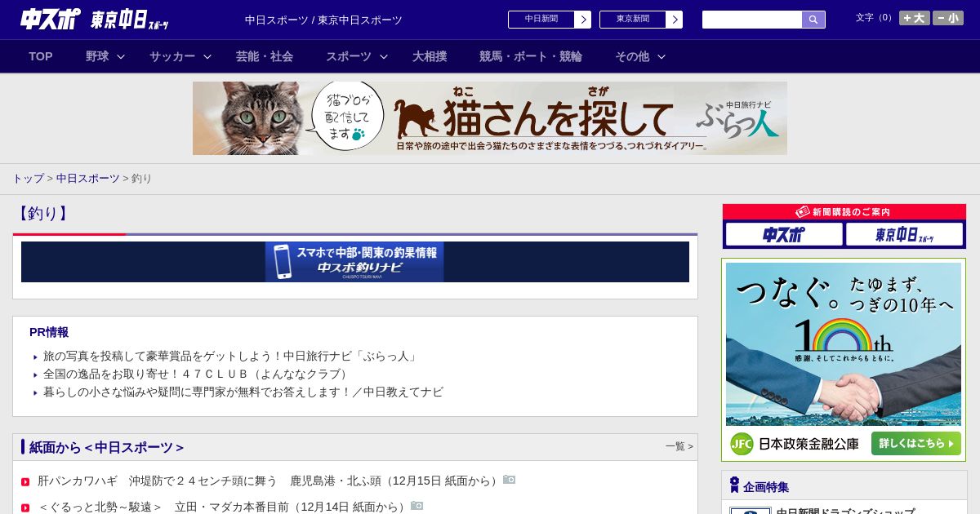Expand the その他 dropdown chevron
The width and height of the screenshot is (980, 514).
click(x=661, y=56)
